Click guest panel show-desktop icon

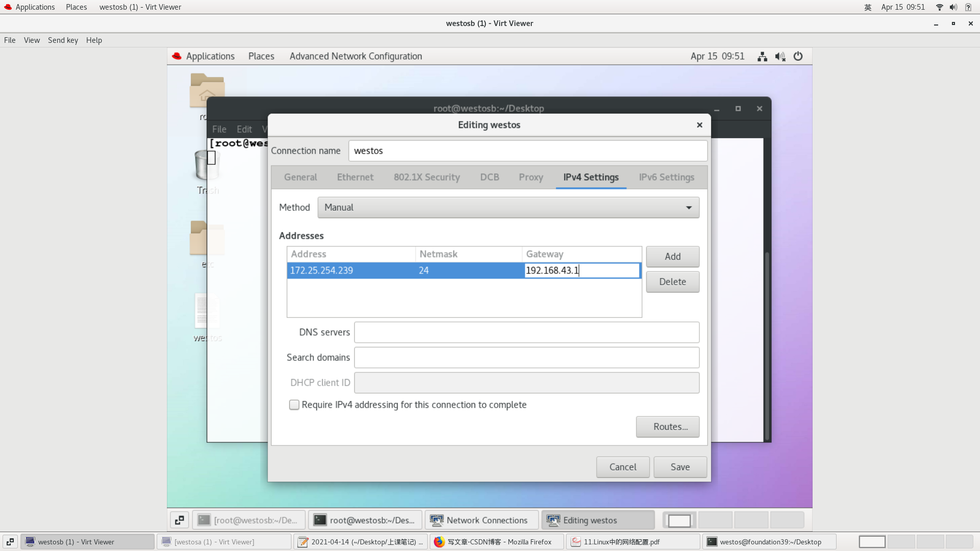pyautogui.click(x=180, y=520)
